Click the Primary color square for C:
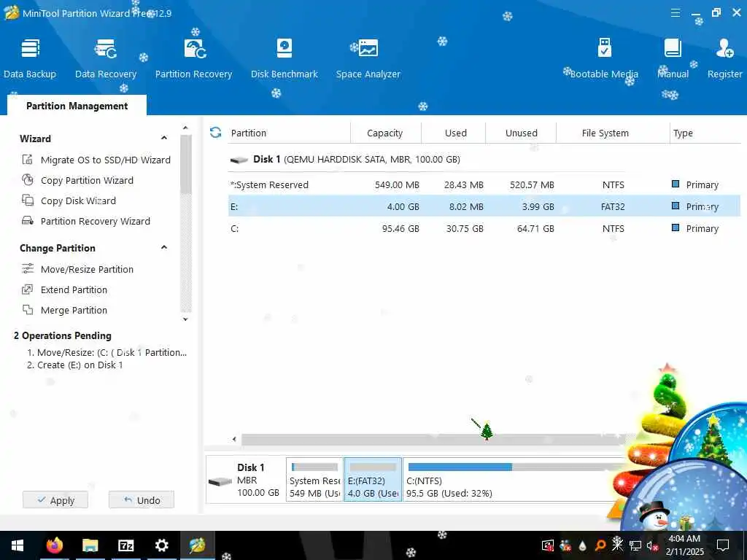Image resolution: width=747 pixels, height=560 pixels. pos(675,227)
